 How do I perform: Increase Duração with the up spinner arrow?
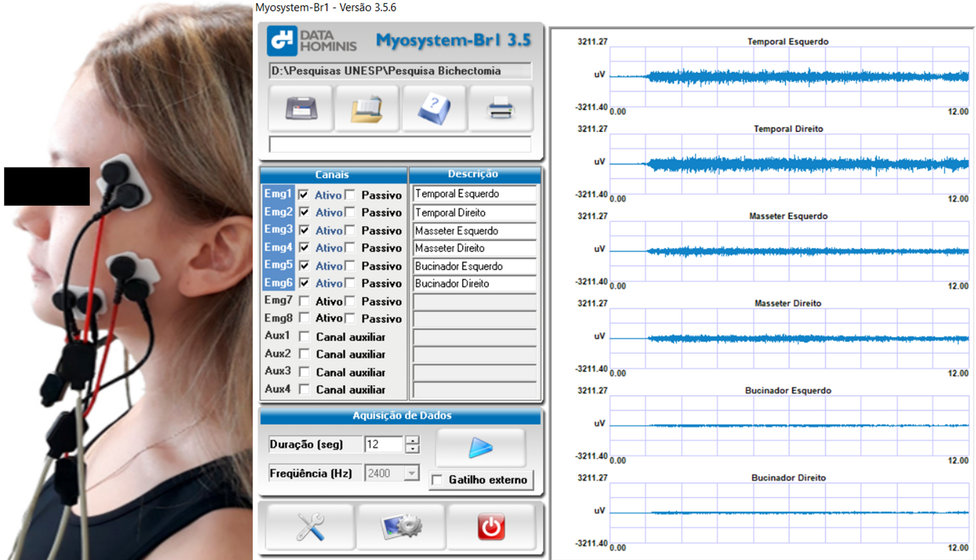coord(413,440)
